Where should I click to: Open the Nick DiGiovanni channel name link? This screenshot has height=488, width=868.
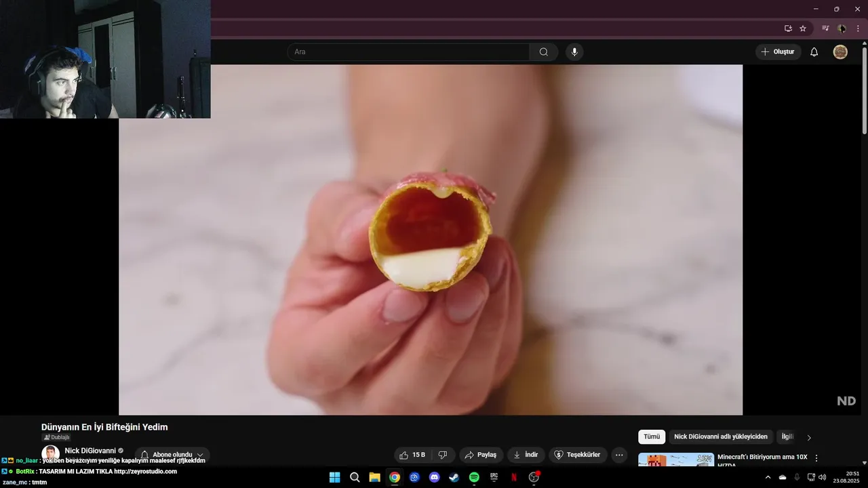[90, 451]
